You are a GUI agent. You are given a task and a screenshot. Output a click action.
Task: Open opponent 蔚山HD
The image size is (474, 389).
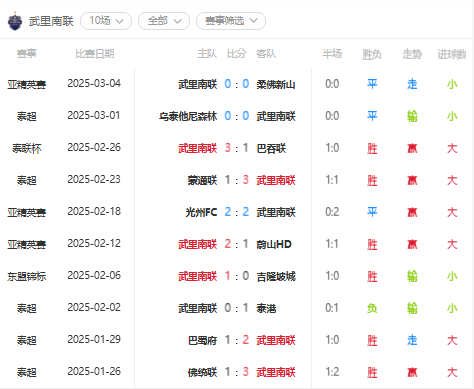274,244
